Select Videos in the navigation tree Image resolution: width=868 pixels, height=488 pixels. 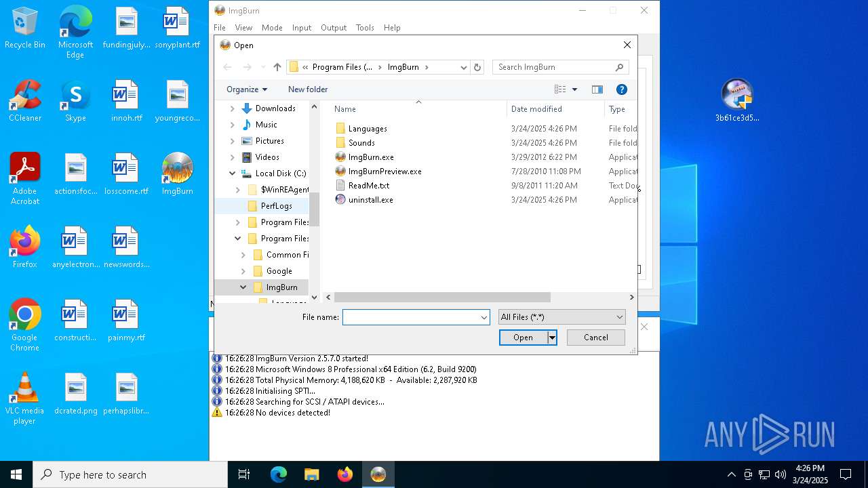click(267, 157)
